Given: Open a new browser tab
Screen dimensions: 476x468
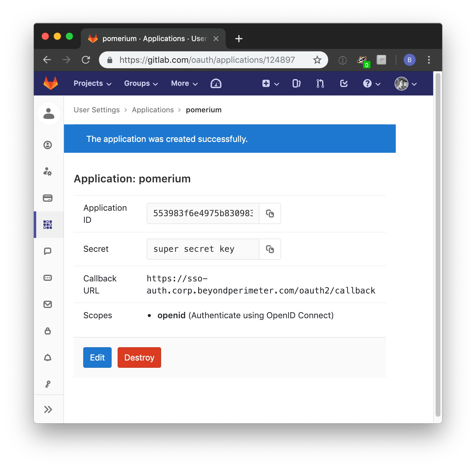Looking at the screenshot, I should point(239,39).
